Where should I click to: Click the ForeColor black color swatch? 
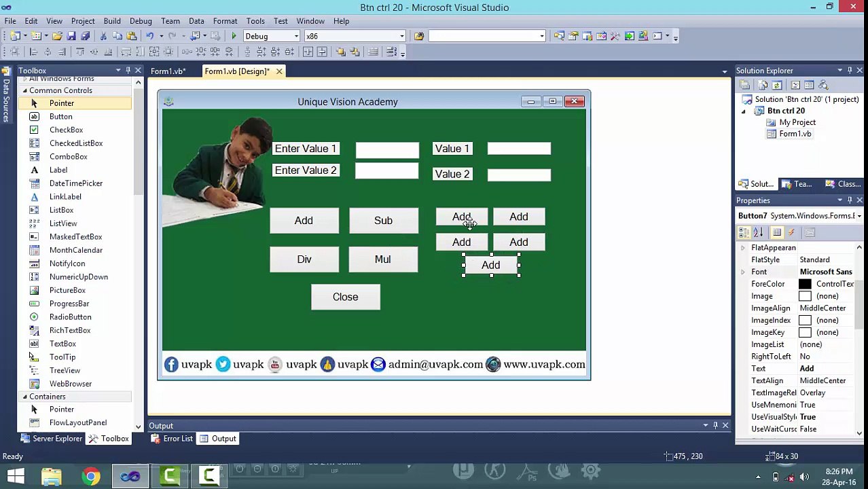point(805,284)
